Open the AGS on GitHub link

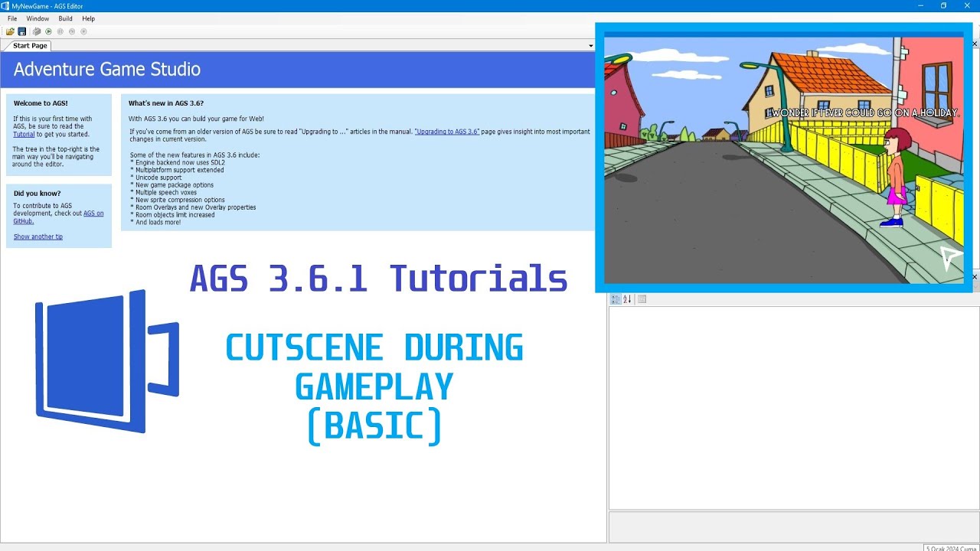click(x=57, y=217)
